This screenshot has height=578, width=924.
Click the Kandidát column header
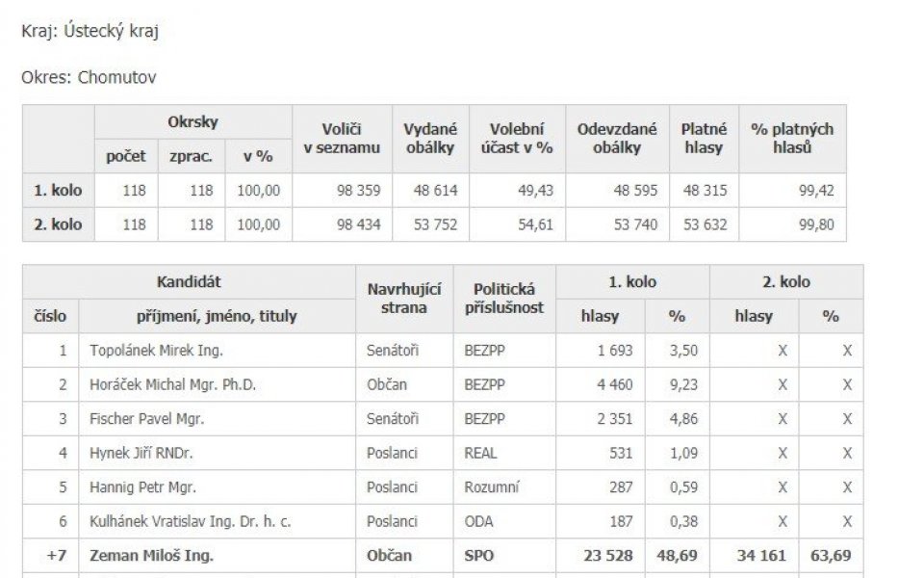(x=189, y=282)
